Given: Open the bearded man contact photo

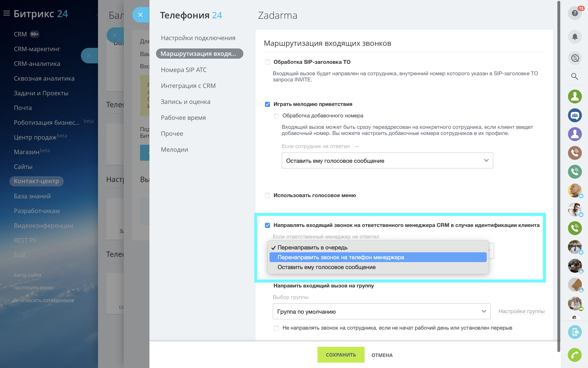Looking at the screenshot, I should click(575, 209).
